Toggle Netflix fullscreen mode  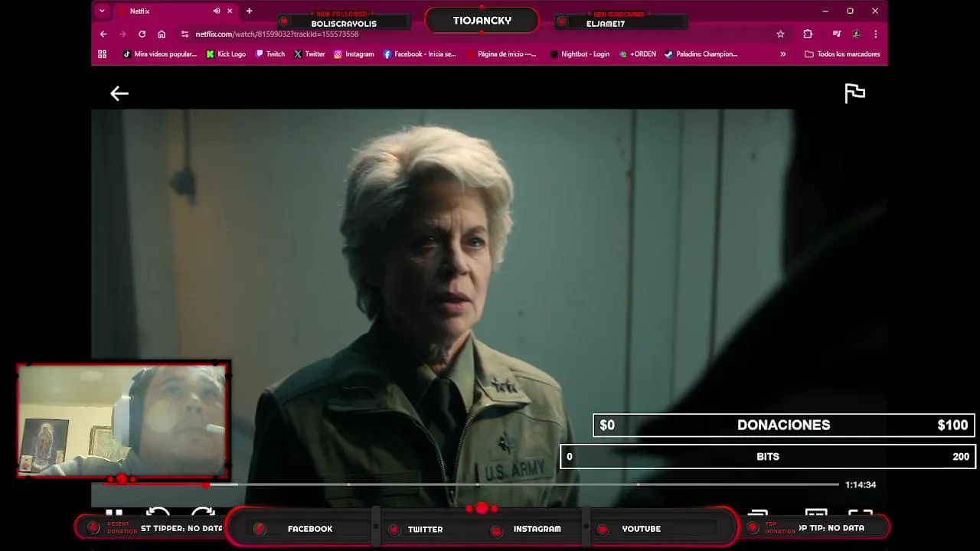click(861, 511)
